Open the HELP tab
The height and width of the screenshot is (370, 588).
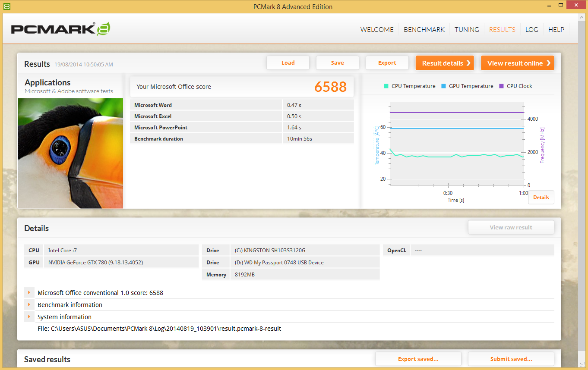(x=556, y=29)
